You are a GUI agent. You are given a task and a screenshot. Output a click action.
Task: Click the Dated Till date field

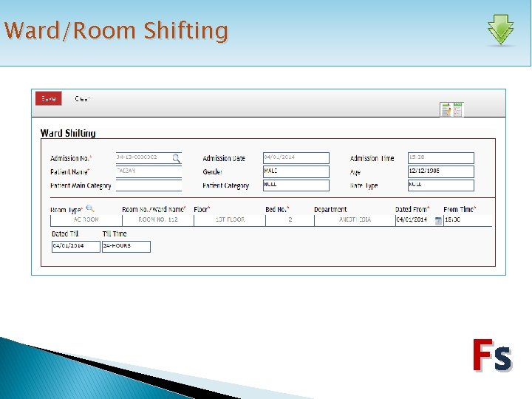(x=76, y=247)
